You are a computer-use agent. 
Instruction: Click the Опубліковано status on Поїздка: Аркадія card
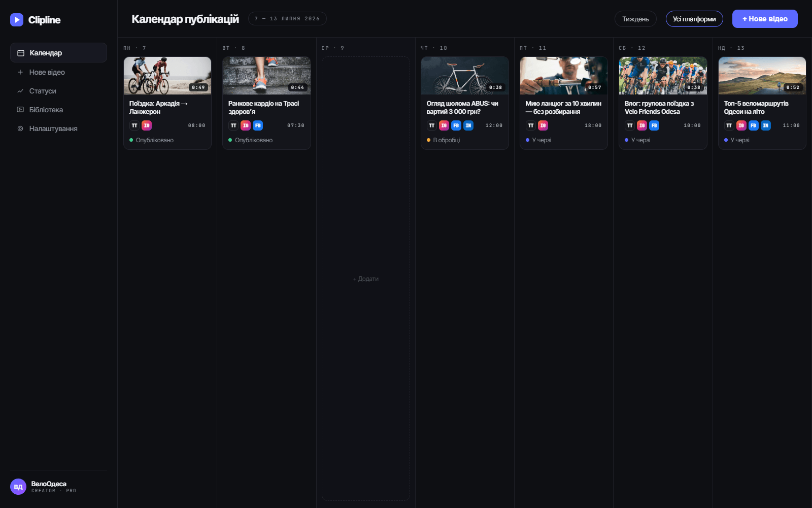[x=152, y=140]
